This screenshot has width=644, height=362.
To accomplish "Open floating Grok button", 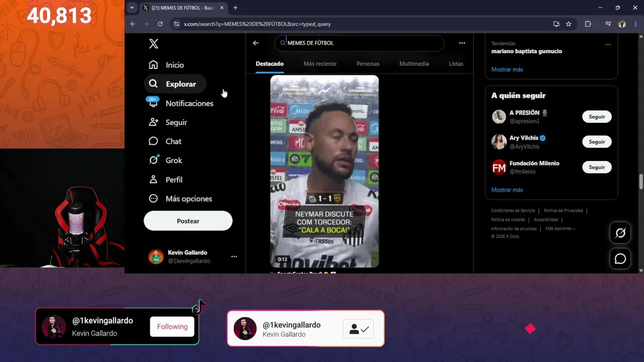I will point(620,233).
